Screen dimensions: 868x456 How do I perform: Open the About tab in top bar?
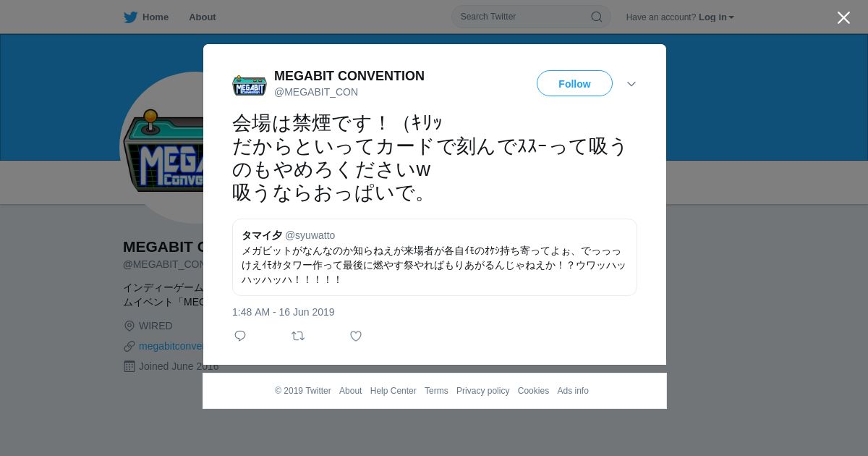click(203, 17)
